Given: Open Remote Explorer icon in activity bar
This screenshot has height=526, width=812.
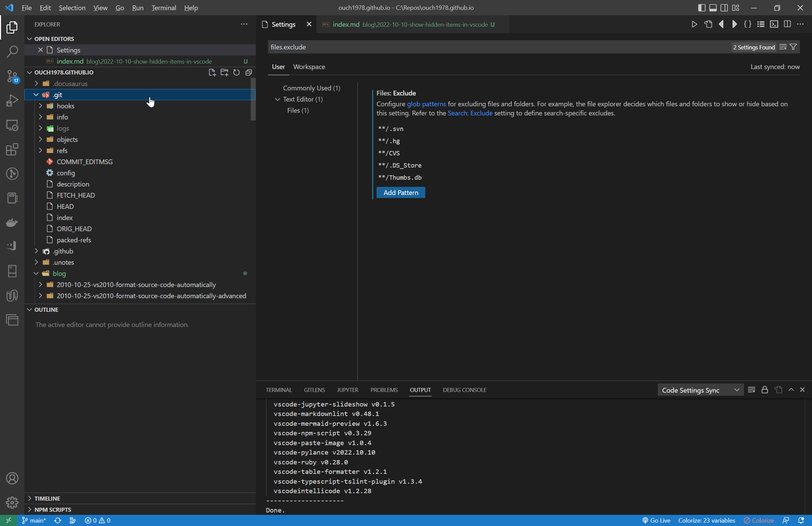Looking at the screenshot, I should click(12, 125).
